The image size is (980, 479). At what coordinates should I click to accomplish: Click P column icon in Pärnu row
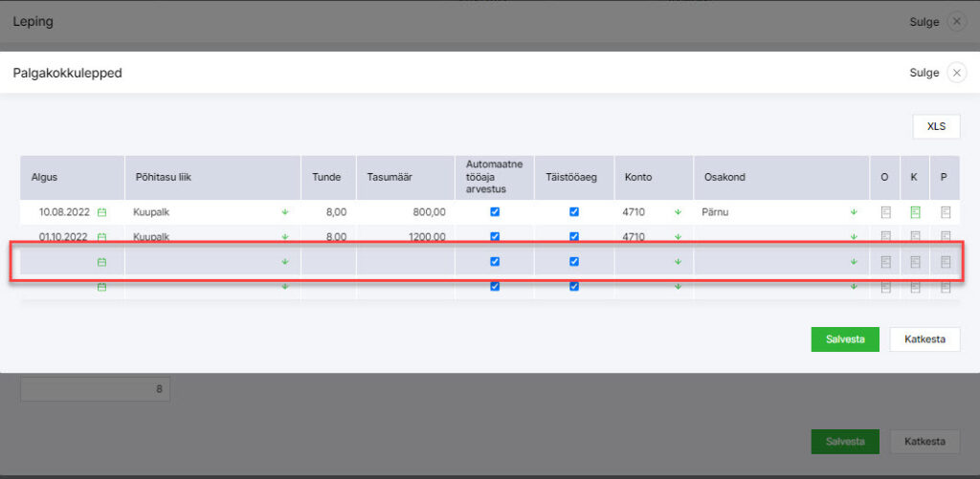coord(946,212)
